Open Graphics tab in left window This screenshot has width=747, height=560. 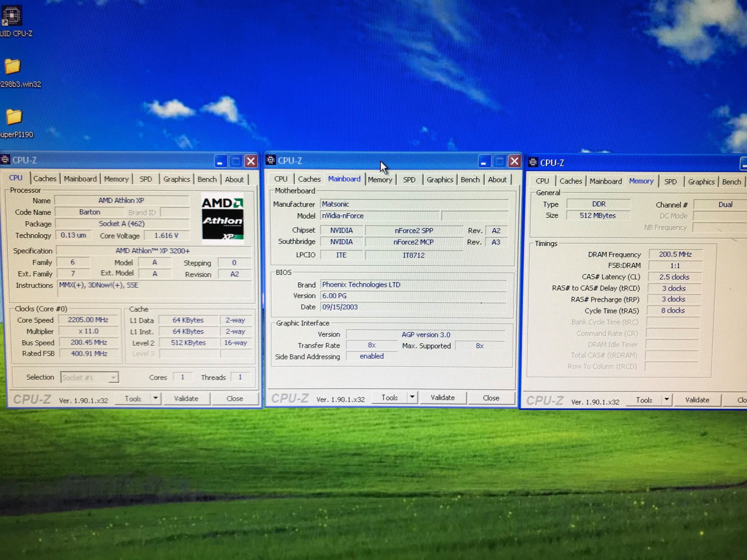point(177,179)
